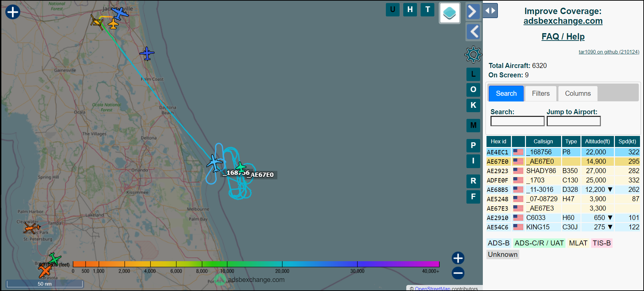Zoom out with the map minus button

(x=458, y=273)
